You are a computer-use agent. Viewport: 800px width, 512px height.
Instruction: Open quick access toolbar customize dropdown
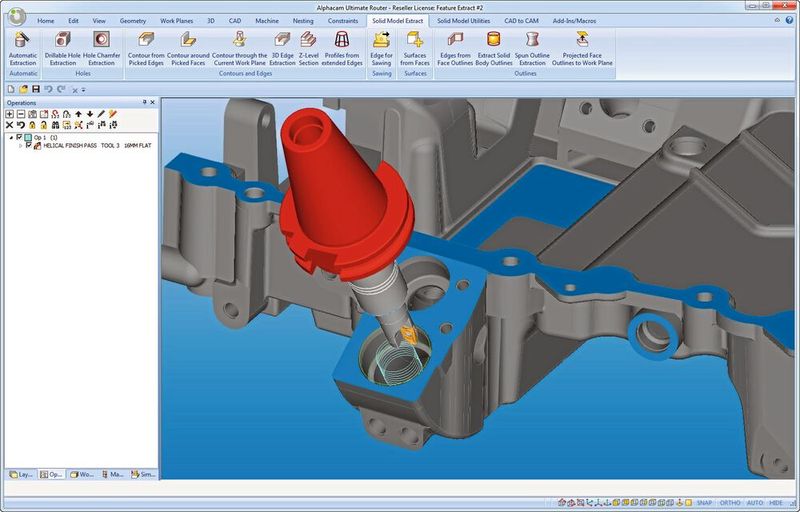click(x=84, y=90)
